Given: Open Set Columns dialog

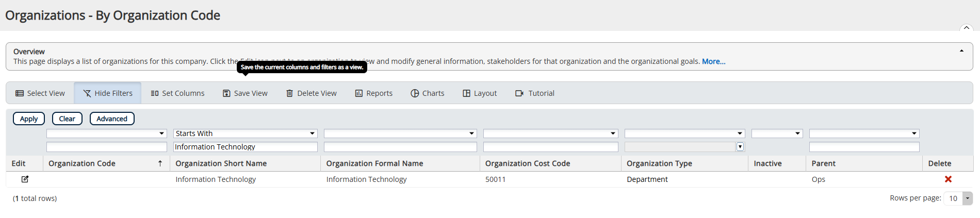Looking at the screenshot, I should point(177,93).
